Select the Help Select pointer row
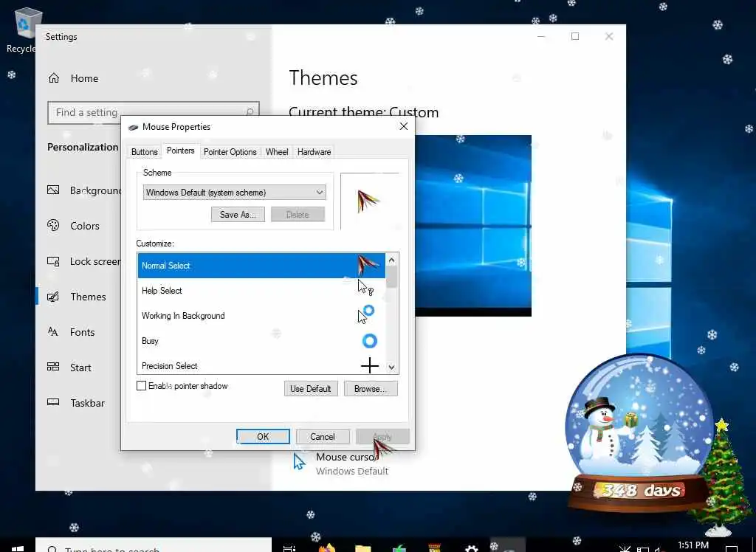This screenshot has width=756, height=552. (261, 291)
